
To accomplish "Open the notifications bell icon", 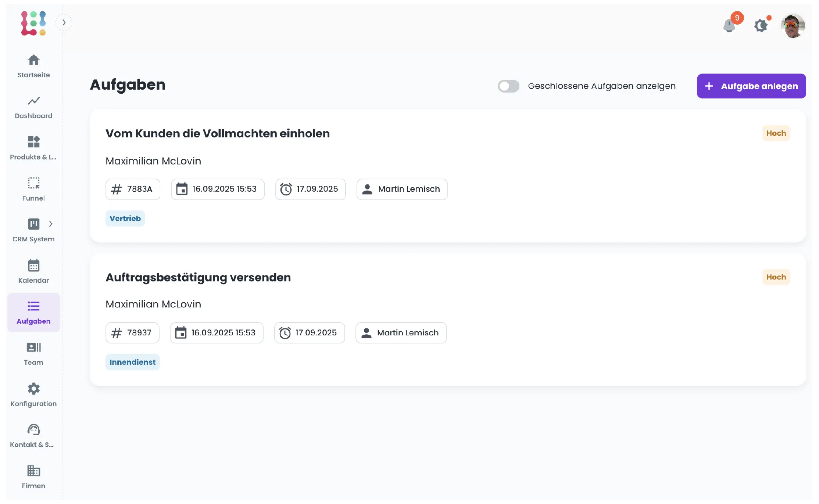I will 729,26.
